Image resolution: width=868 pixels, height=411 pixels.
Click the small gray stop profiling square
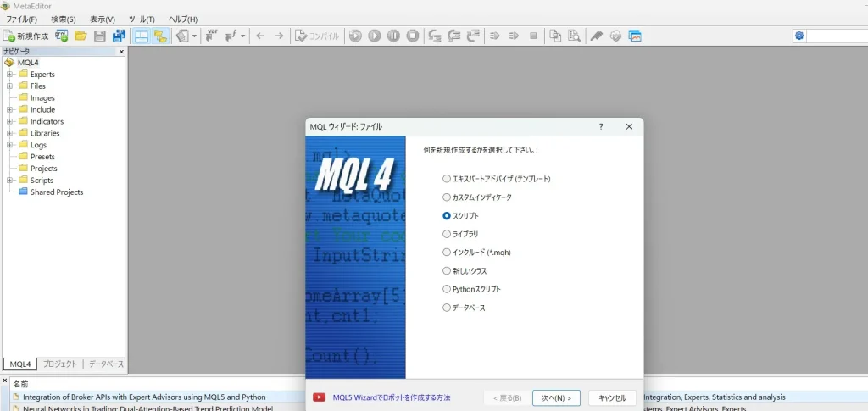[533, 36]
